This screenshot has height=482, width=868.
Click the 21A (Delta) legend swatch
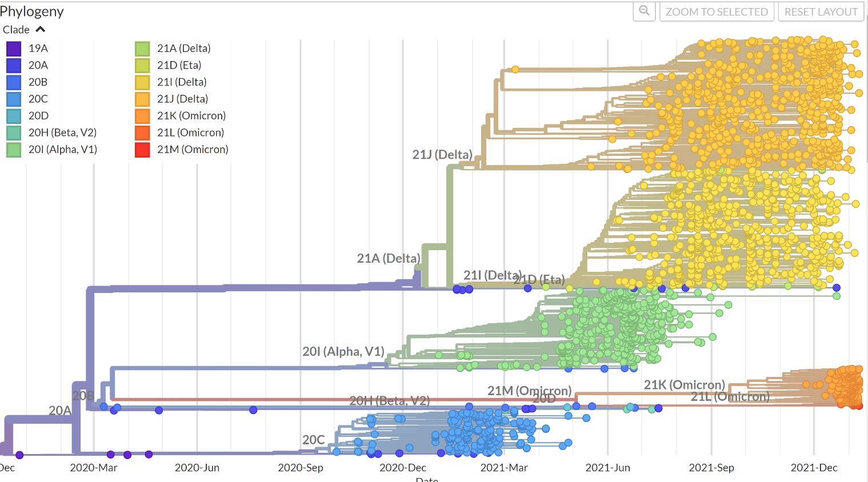click(x=142, y=49)
